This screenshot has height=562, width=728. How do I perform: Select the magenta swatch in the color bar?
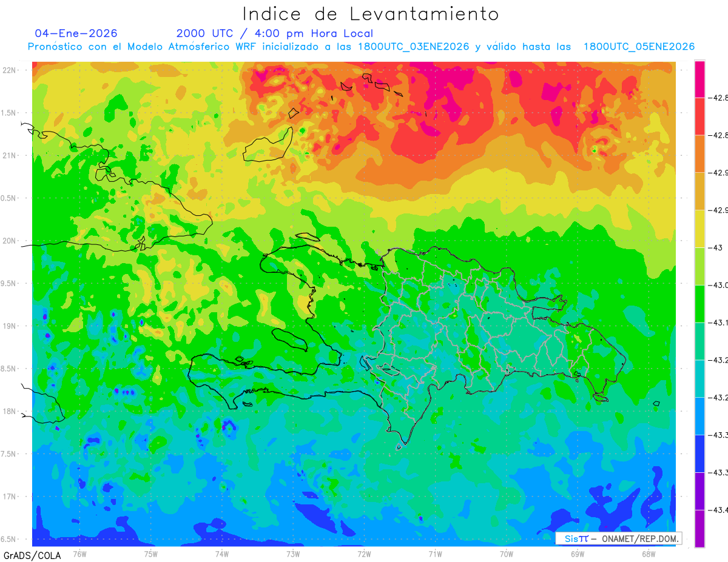point(699,79)
